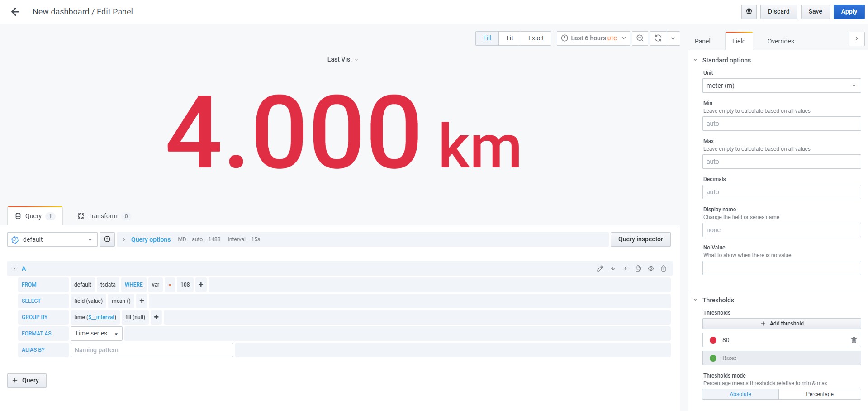This screenshot has width=868, height=411.
Task: Click the Query inspector button
Action: 640,239
